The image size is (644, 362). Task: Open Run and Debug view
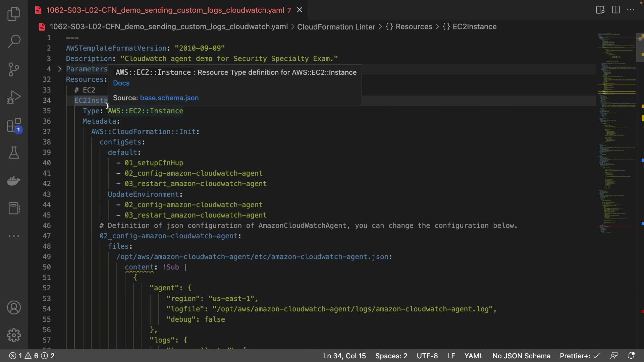point(14,98)
